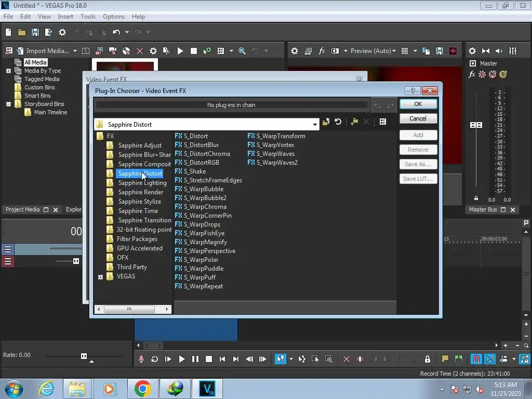
Task: Save project using the floppy disk icon
Action: click(x=35, y=32)
